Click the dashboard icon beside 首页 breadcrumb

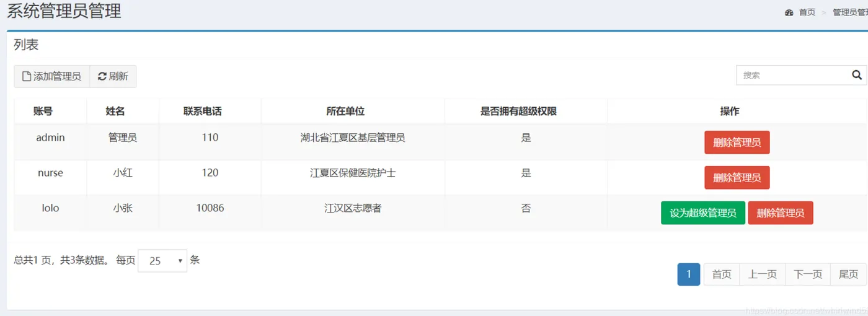789,12
